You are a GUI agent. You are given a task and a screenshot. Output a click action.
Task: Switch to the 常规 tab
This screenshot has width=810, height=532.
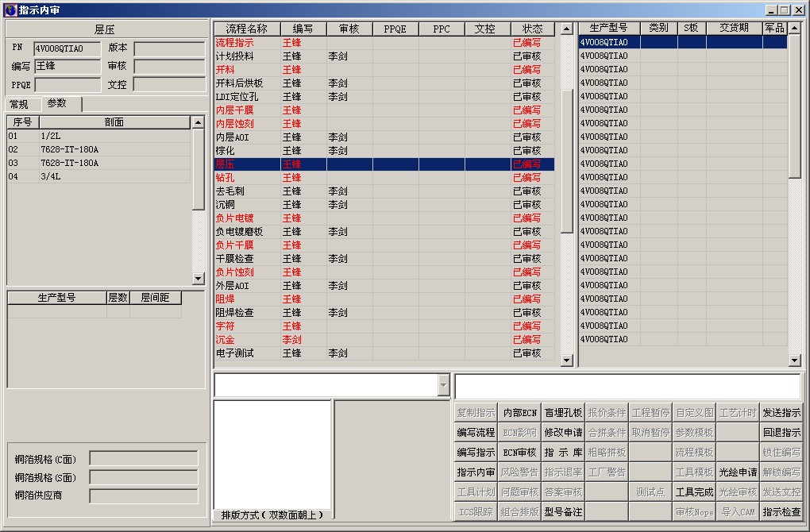[x=19, y=104]
